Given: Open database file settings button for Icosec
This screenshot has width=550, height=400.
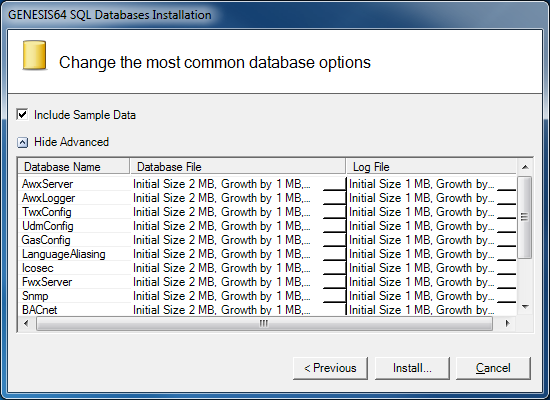Looking at the screenshot, I should pyautogui.click(x=334, y=268).
